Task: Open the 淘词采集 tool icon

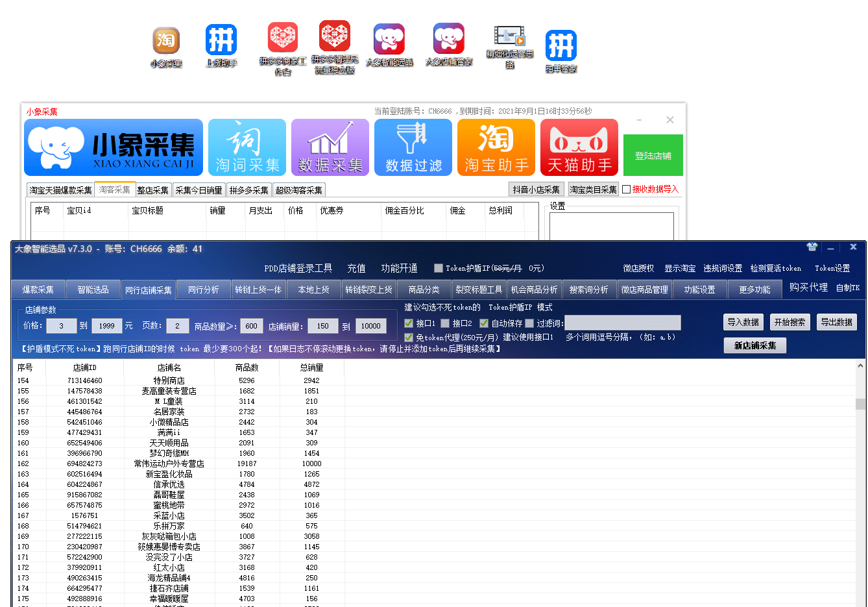Action: point(247,147)
